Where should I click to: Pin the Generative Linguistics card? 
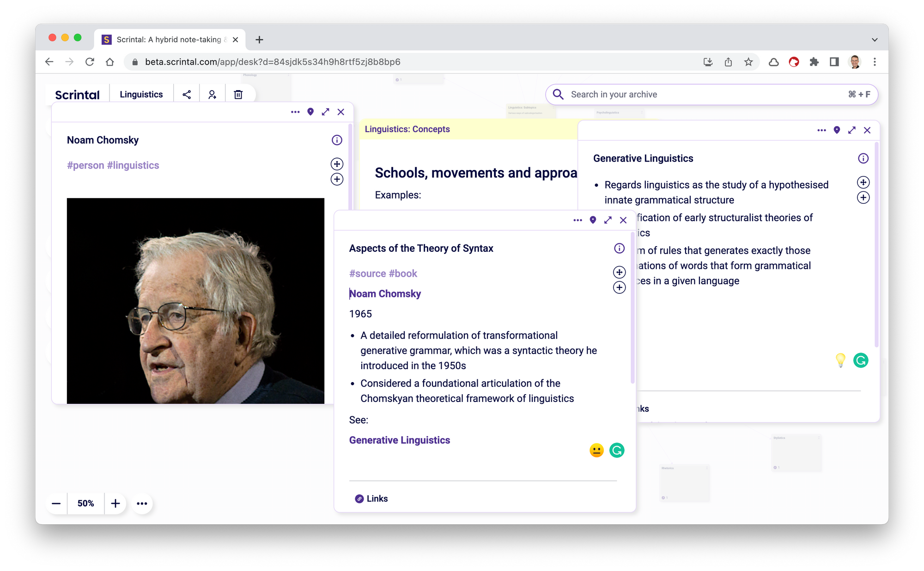837,130
